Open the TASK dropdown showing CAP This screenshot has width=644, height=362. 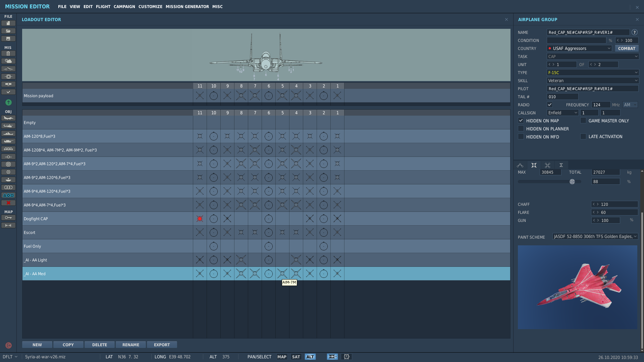(x=593, y=56)
